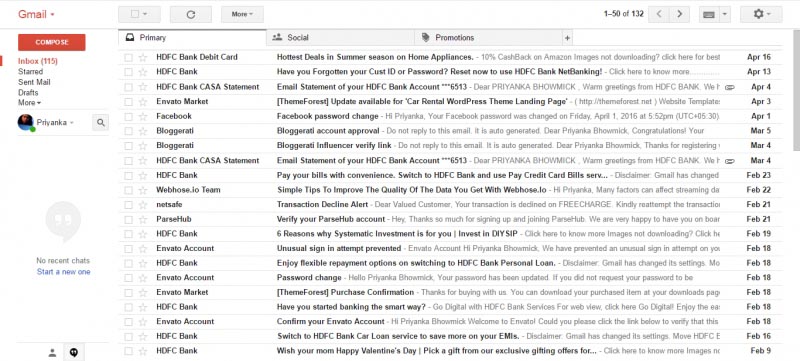This screenshot has width=800, height=361.
Task: Star the Facebook password change email
Action: [143, 116]
